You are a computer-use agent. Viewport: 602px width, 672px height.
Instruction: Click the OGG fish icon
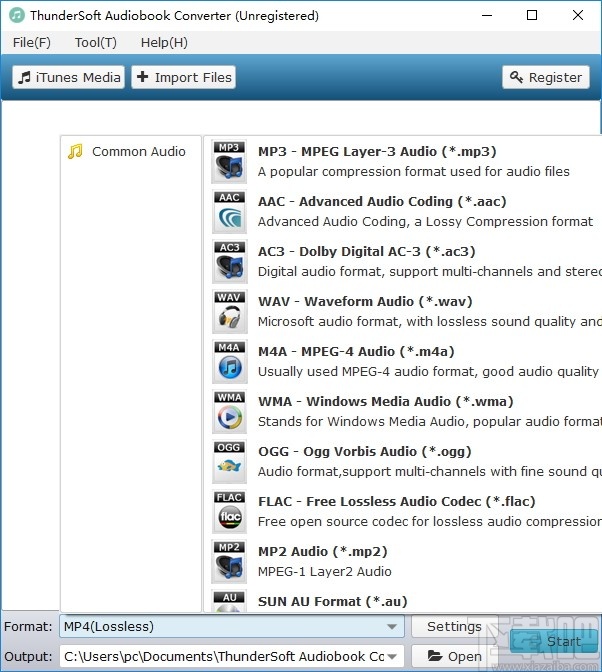pyautogui.click(x=229, y=462)
